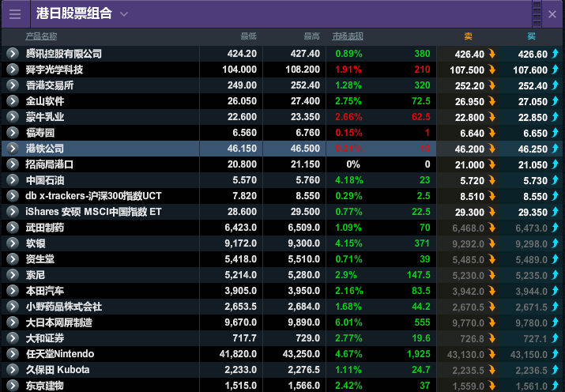Expand the 索尼 row arrow

(x=13, y=275)
